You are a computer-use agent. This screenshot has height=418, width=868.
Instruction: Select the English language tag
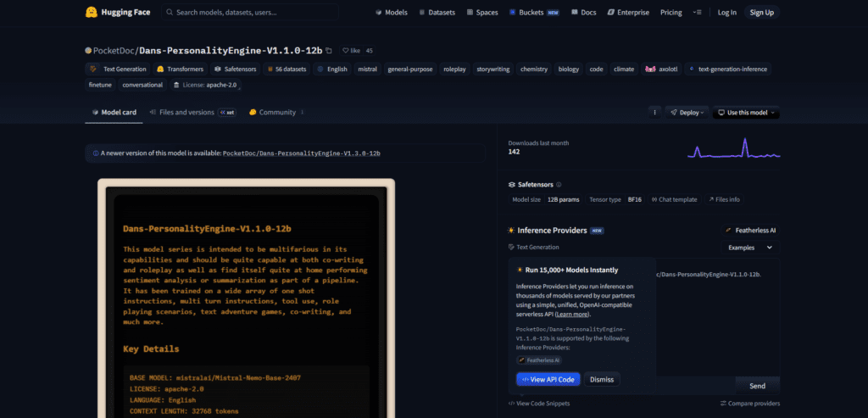[x=332, y=70]
